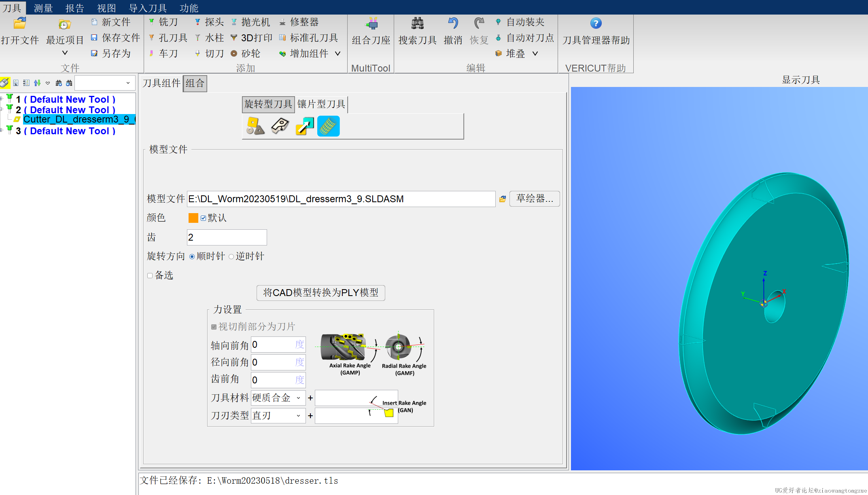Expand tool 1 Default New Tool
Screen dimensions: 868x495
tap(2, 99)
